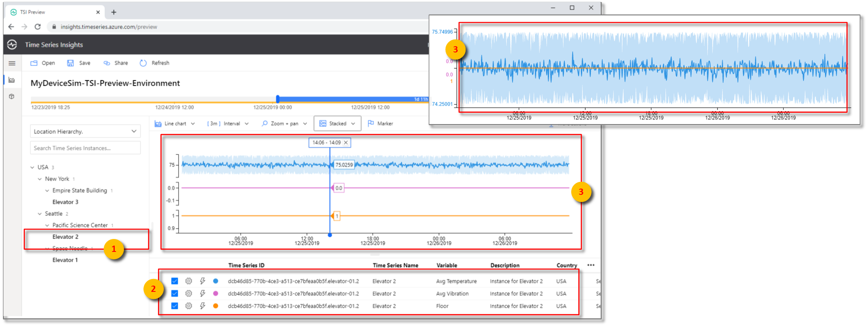Uncheck the Floor series checkbox

(175, 306)
